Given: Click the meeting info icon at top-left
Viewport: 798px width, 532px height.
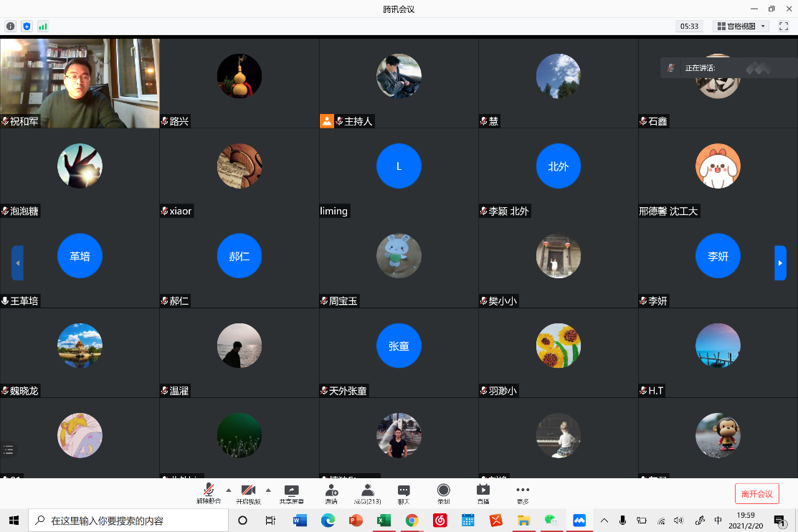Looking at the screenshot, I should coord(11,26).
